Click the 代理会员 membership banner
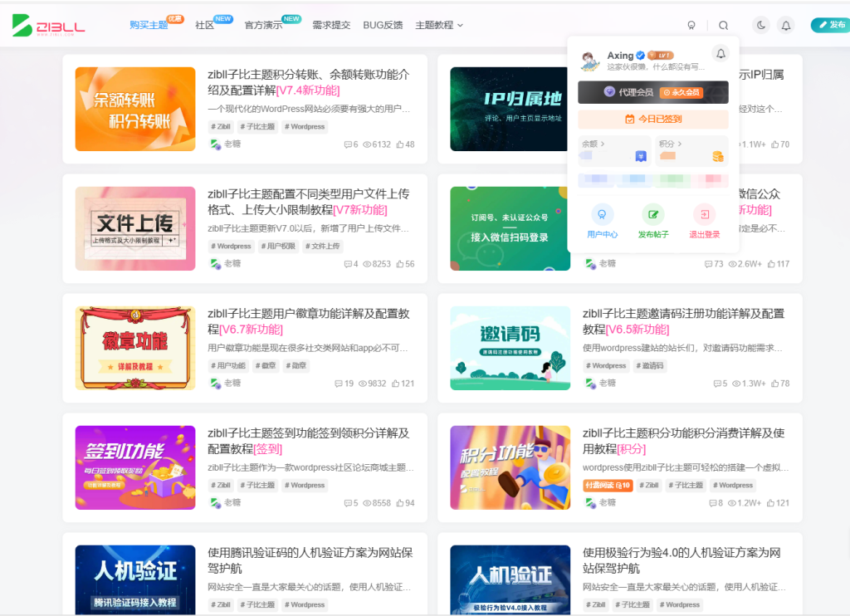 (652, 92)
